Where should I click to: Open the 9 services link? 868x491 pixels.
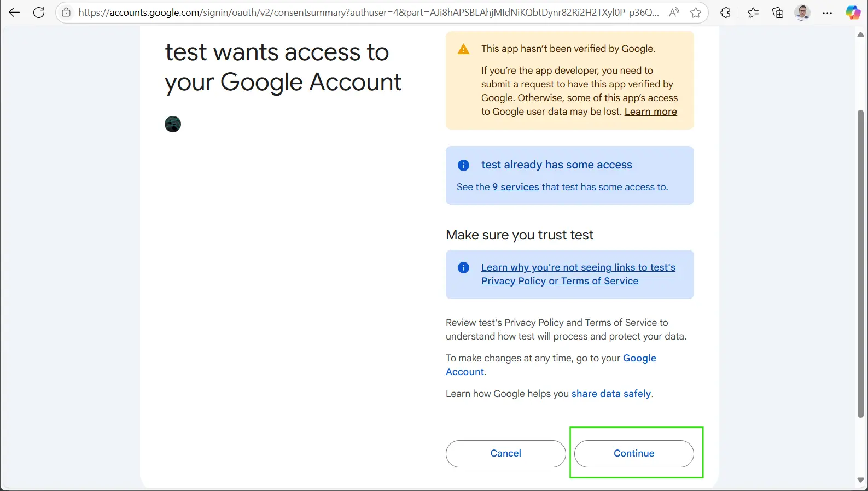click(515, 187)
